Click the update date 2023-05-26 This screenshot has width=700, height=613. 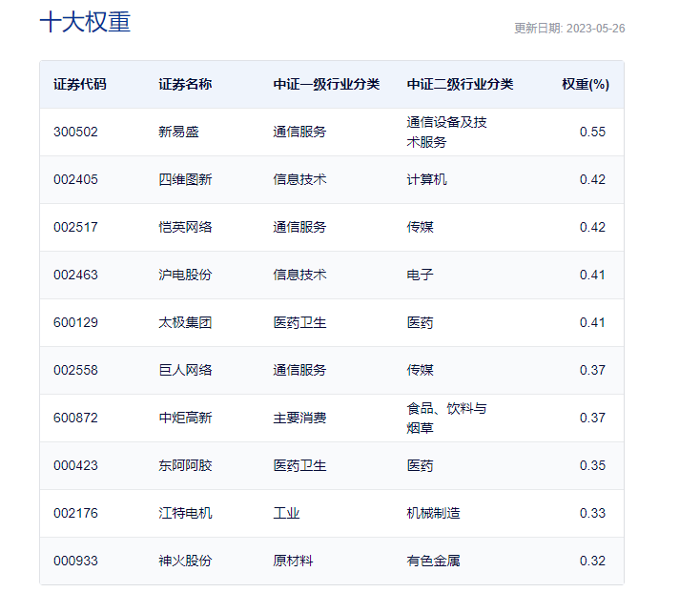click(595, 28)
